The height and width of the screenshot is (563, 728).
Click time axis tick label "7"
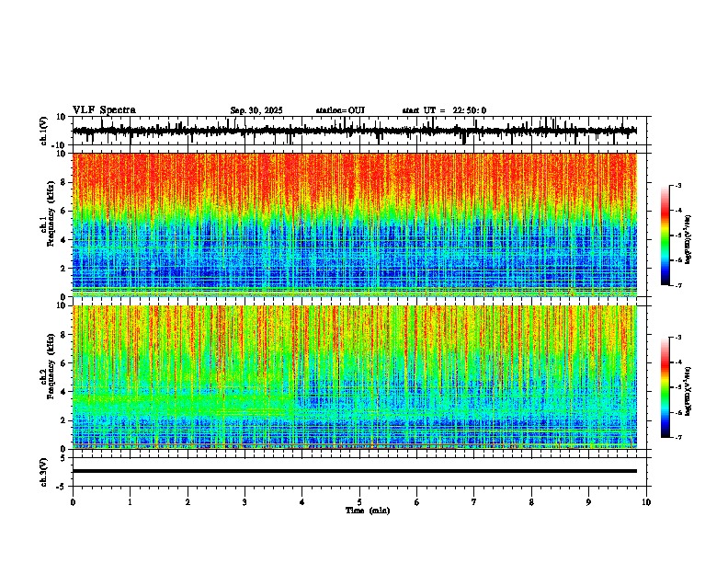[x=474, y=502]
